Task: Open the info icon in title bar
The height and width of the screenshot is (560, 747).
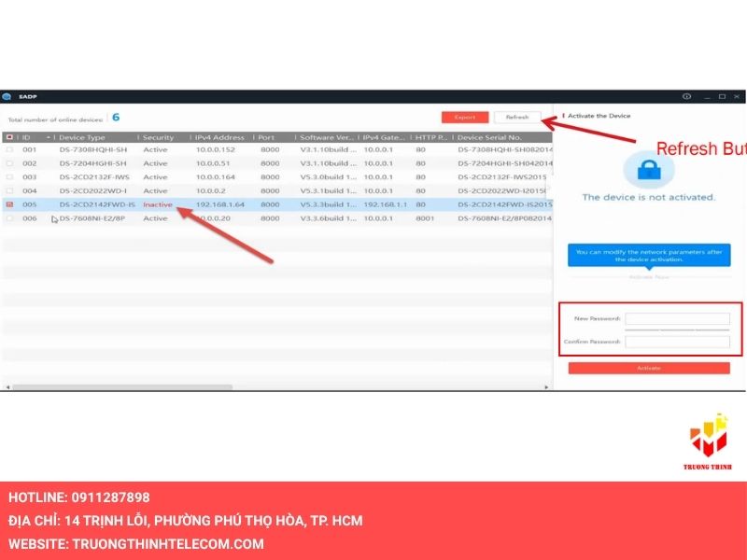Action: (686, 96)
